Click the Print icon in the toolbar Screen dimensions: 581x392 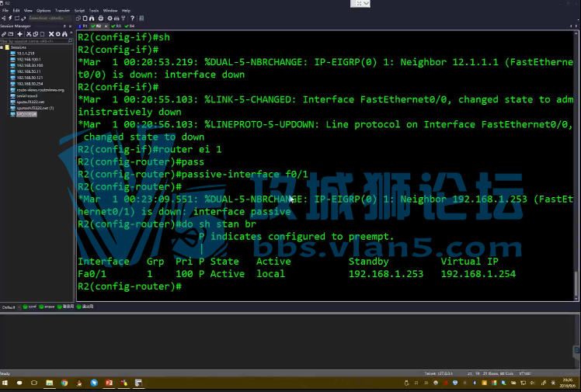[x=100, y=18]
